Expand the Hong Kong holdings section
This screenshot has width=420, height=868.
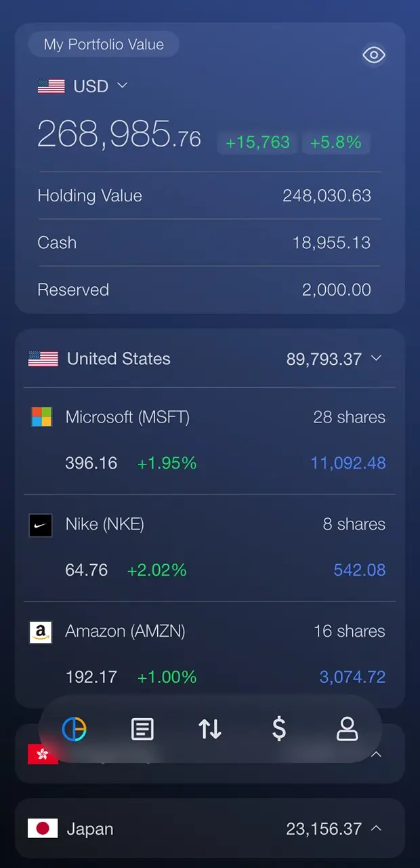click(x=377, y=754)
